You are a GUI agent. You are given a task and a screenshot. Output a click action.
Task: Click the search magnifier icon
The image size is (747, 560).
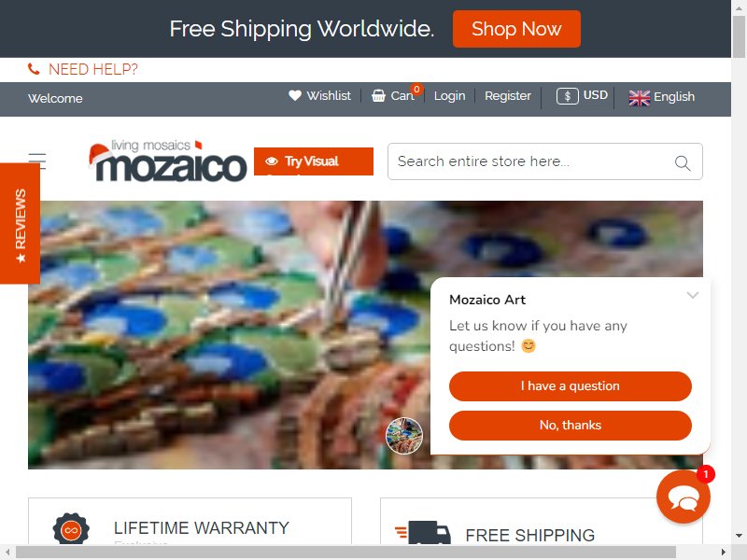tap(683, 163)
